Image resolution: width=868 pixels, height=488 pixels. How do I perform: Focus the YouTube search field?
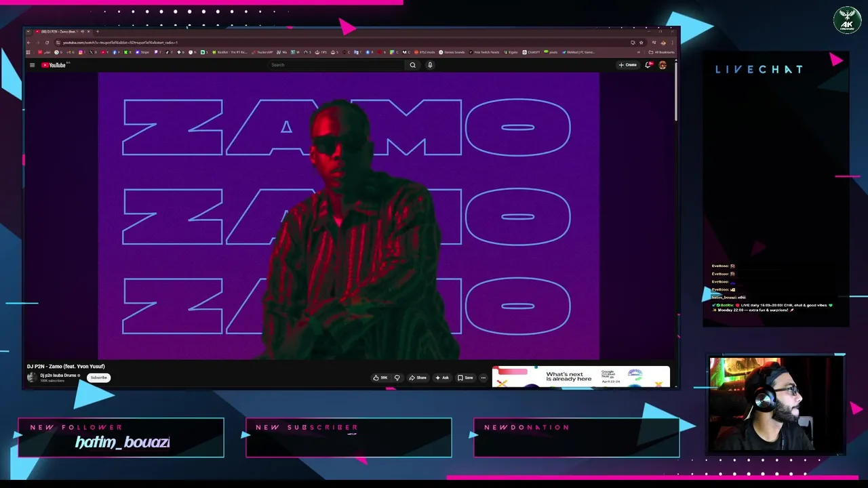coord(336,65)
